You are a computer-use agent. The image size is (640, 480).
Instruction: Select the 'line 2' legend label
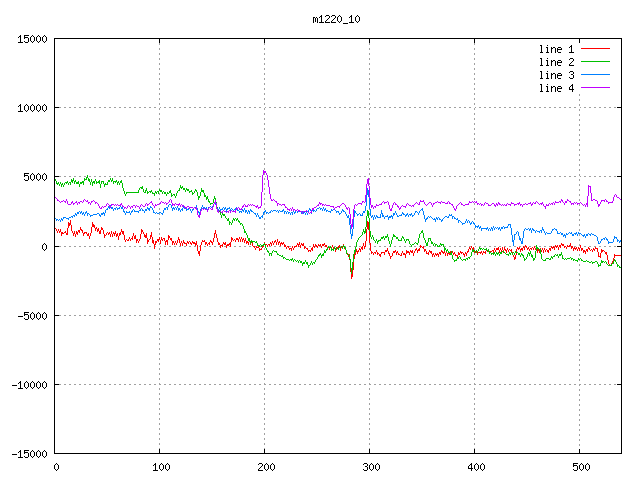click(556, 62)
